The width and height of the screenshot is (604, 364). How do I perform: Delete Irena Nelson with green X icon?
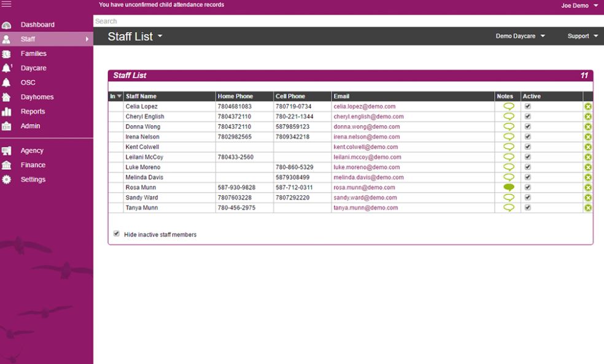pyautogui.click(x=588, y=137)
